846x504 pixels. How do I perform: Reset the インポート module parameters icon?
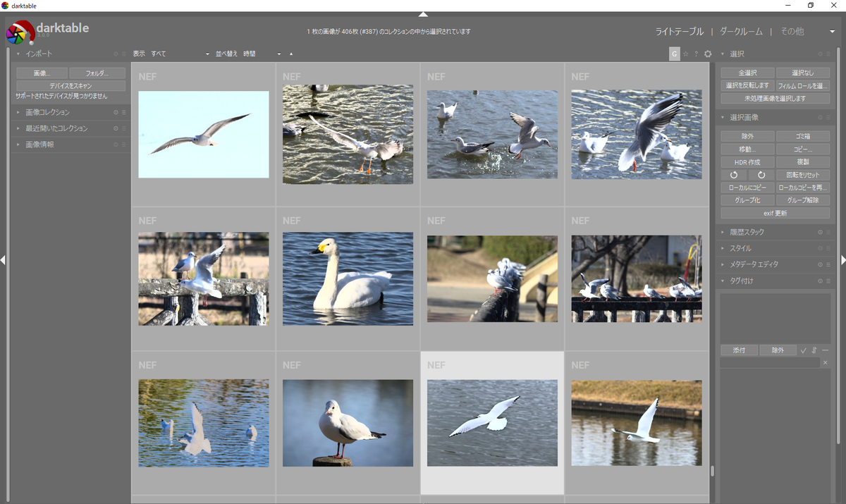tap(116, 54)
